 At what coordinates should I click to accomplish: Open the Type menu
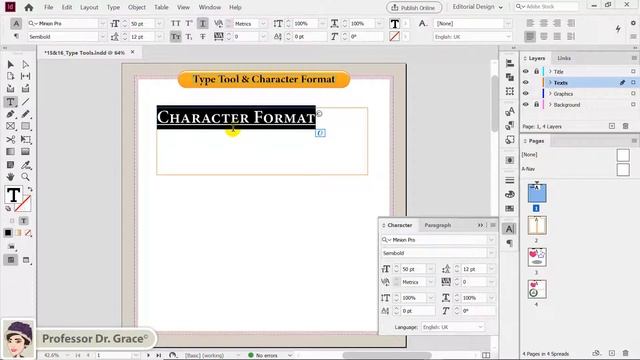tap(113, 7)
